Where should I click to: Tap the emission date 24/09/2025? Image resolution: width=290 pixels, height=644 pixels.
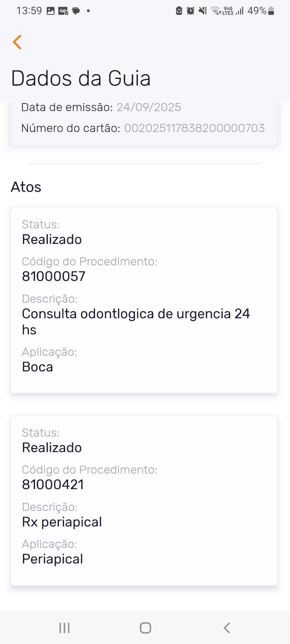[x=149, y=107]
